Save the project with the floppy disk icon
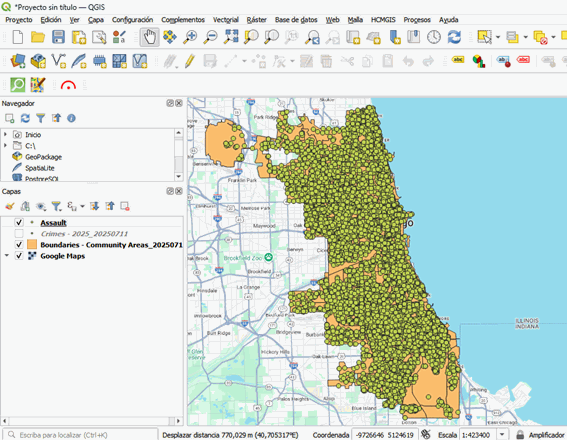 tap(58, 37)
